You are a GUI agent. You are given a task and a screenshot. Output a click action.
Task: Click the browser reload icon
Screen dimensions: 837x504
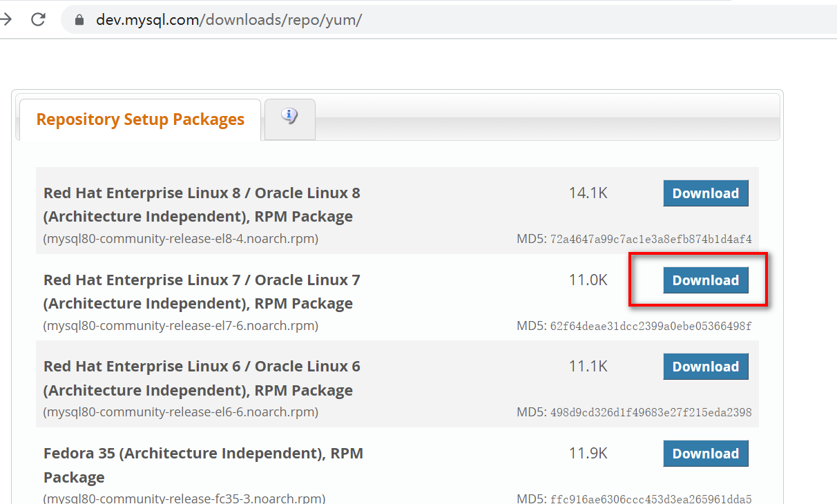pos(39,19)
